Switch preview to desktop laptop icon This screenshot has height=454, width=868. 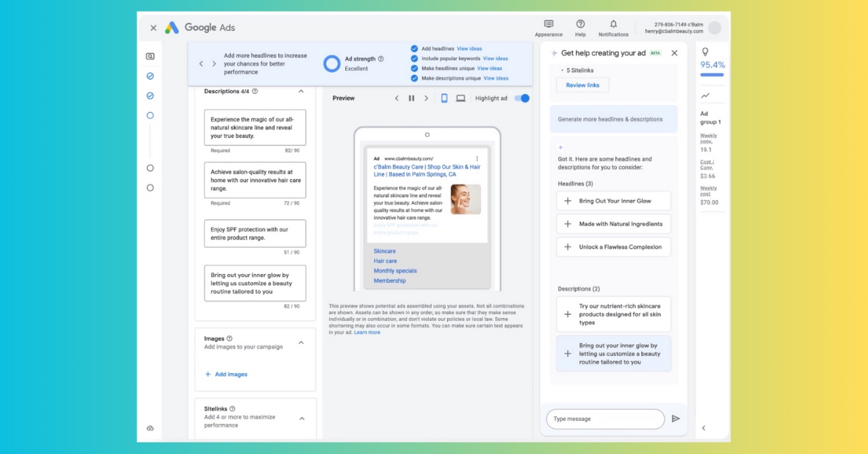[x=461, y=98]
